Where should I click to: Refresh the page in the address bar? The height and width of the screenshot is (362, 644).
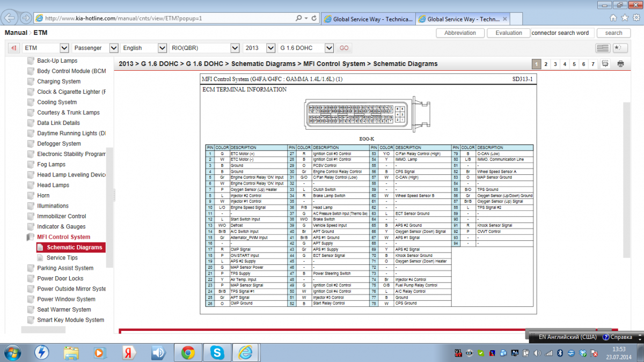click(x=314, y=18)
